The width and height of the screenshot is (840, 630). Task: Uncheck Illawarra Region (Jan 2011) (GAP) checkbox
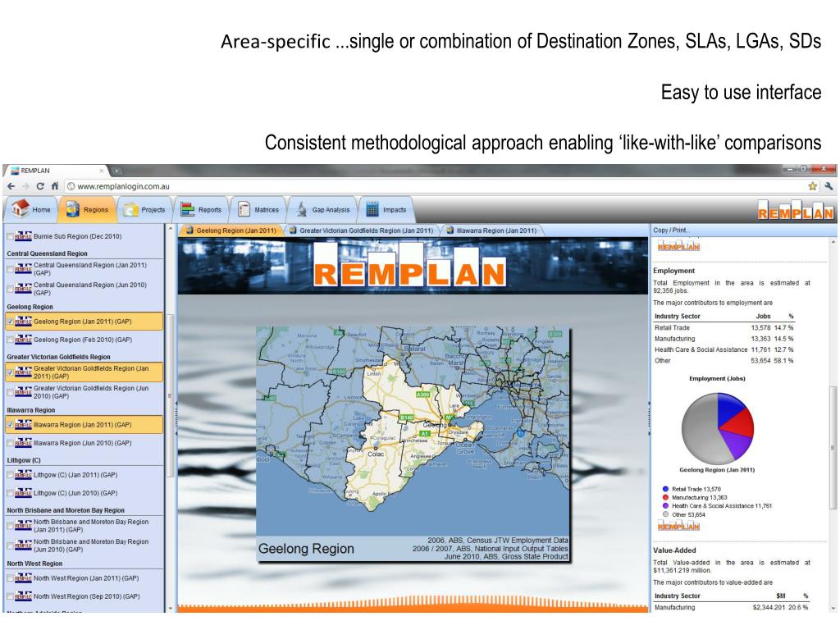10,425
